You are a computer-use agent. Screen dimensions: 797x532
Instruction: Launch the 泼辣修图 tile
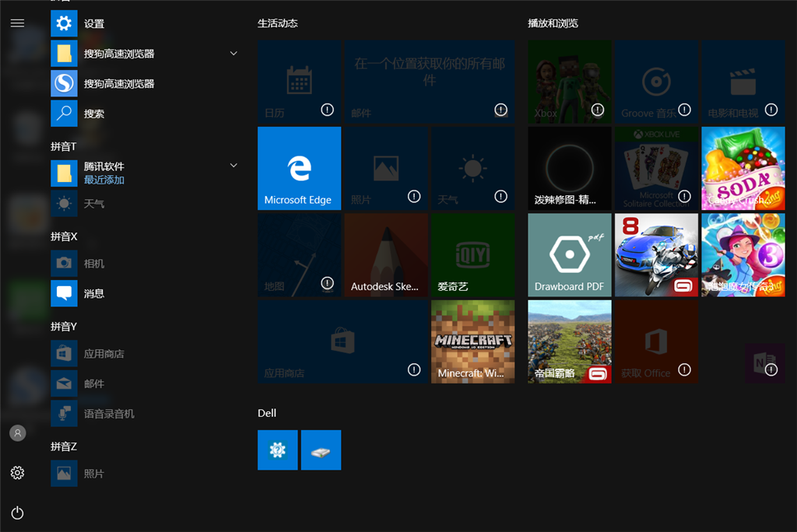(570, 168)
